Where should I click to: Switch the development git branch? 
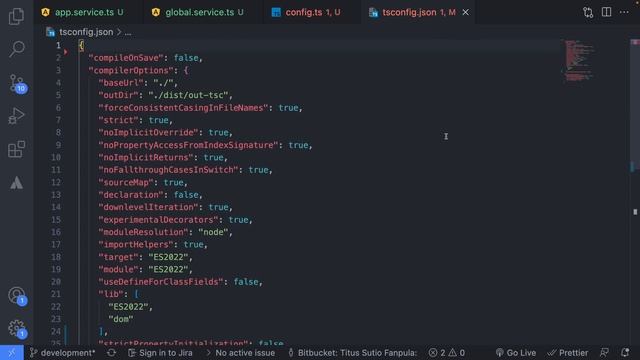pos(62,353)
